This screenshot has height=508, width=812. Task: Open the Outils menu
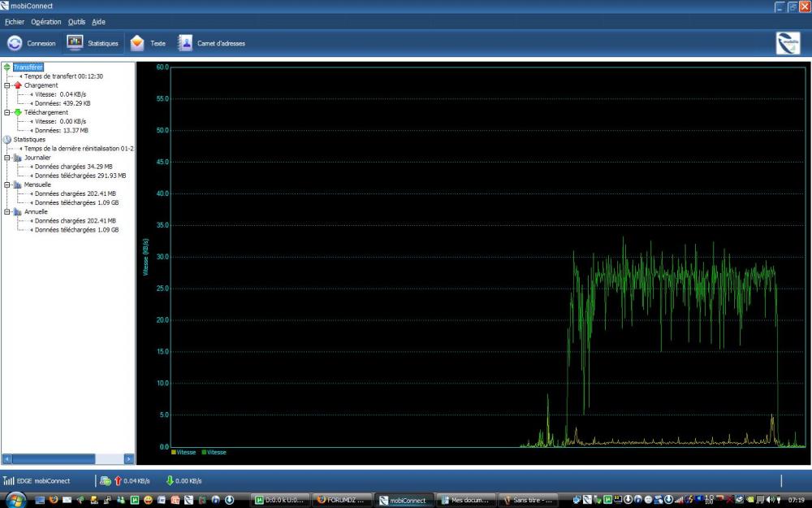click(x=76, y=22)
